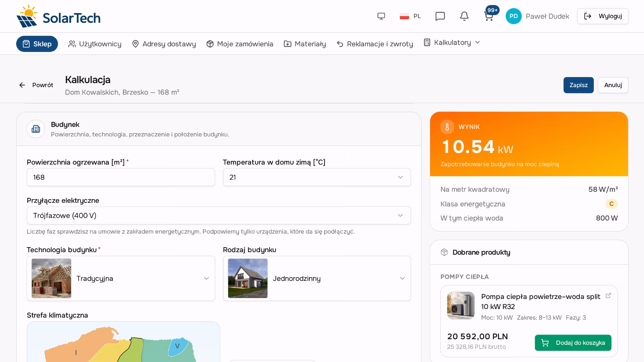Add heat pump to cart
The height and width of the screenshot is (362, 644).
(573, 343)
